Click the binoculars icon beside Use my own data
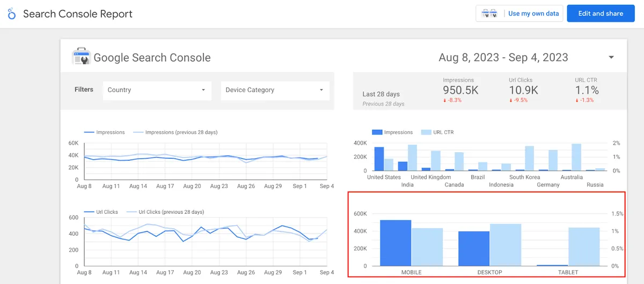Viewport: 644px width, 284px height. tap(490, 14)
